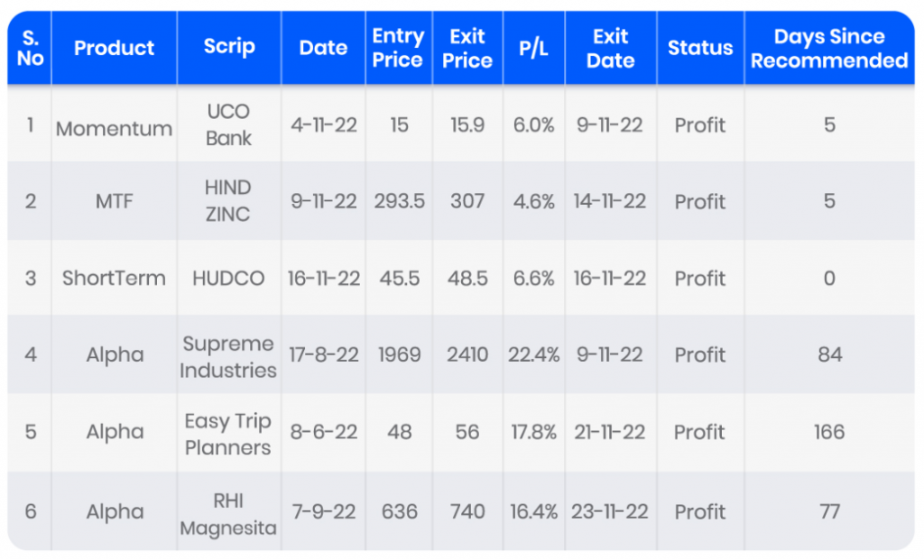Select the 23-11-22 exit date cell

[610, 512]
